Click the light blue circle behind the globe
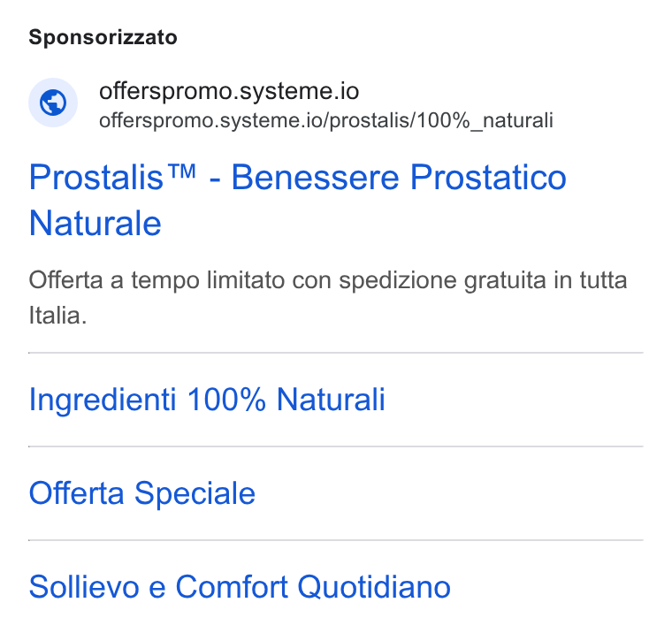Screen dimensions: 672x633 (x=53, y=103)
